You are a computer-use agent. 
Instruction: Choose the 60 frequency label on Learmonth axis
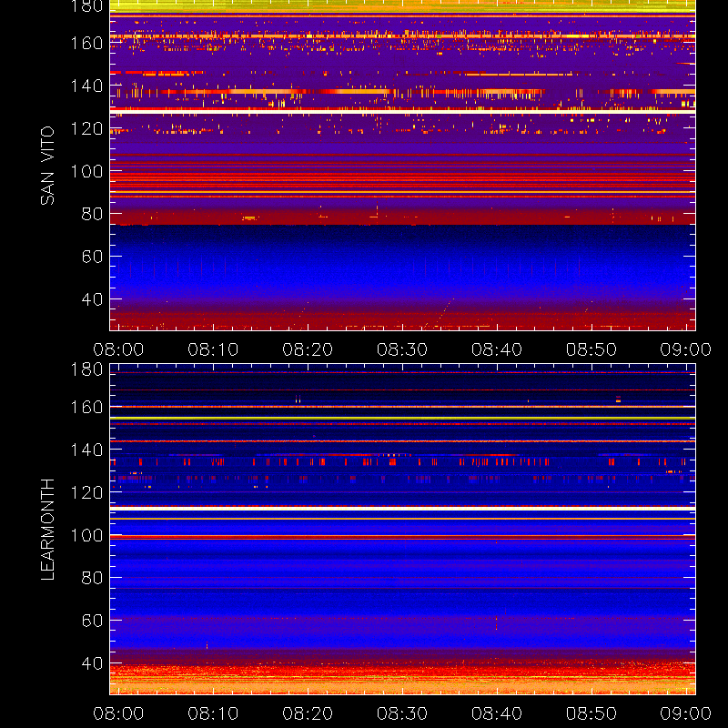click(x=92, y=621)
